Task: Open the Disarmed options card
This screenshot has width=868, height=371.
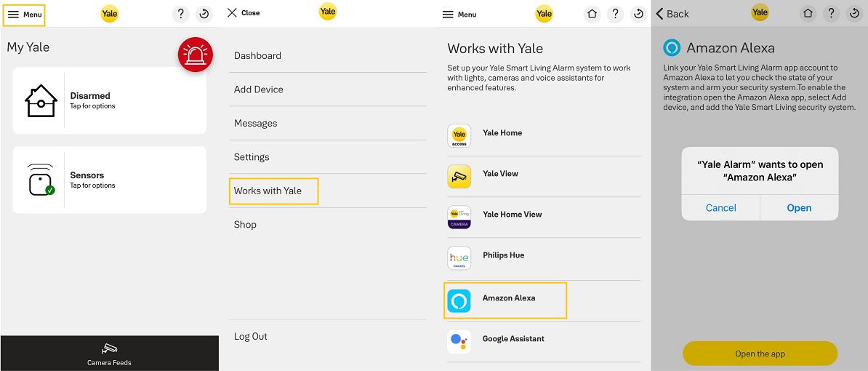Action: tap(110, 100)
